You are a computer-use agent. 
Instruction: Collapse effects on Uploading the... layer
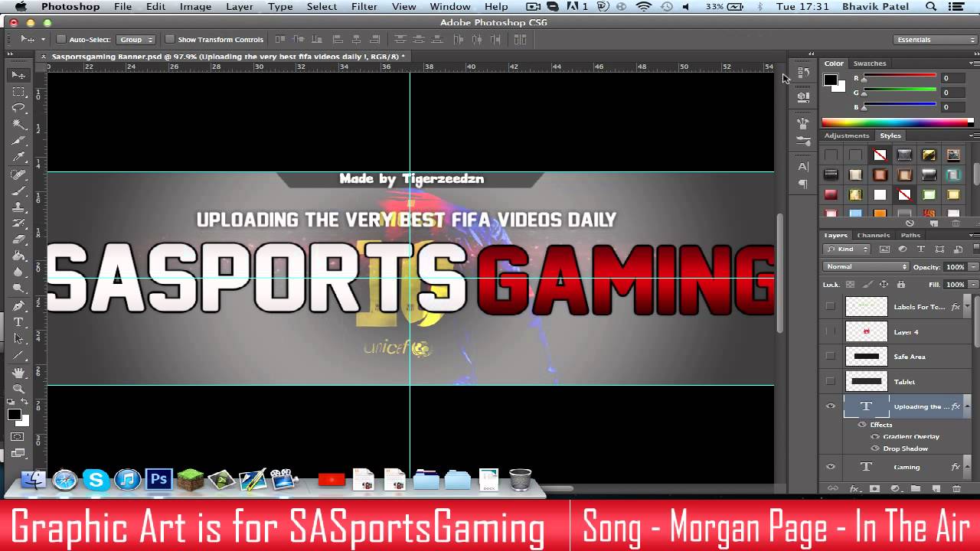pyautogui.click(x=969, y=406)
